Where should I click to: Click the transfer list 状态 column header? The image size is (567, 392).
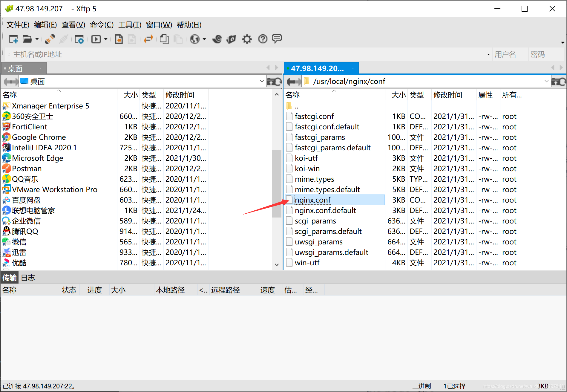click(69, 290)
